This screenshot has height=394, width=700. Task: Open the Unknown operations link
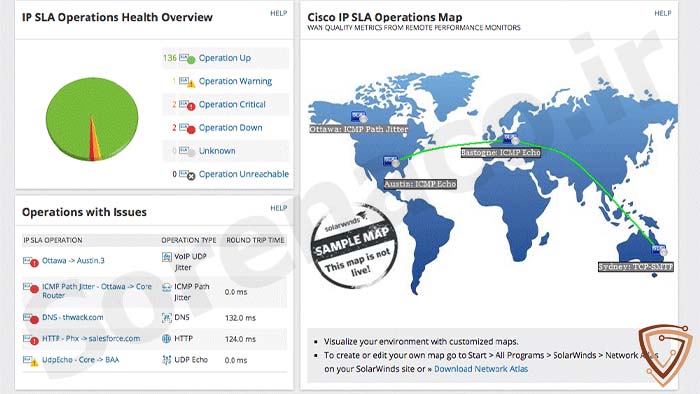click(x=217, y=151)
